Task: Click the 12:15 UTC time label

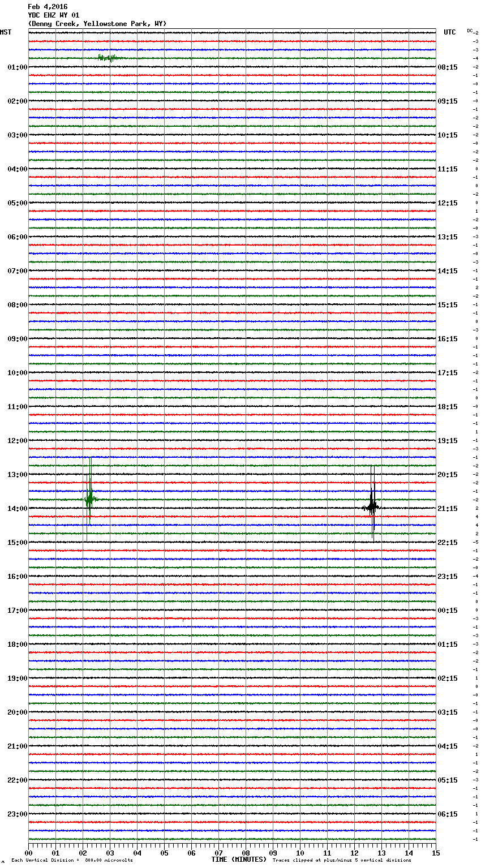Action: point(448,203)
